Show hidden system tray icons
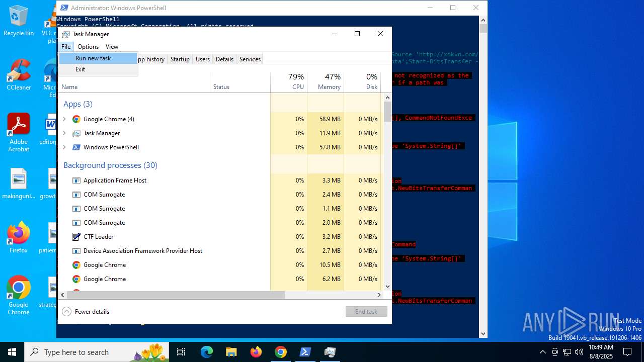Viewport: 644px width, 362px height. pyautogui.click(x=542, y=352)
